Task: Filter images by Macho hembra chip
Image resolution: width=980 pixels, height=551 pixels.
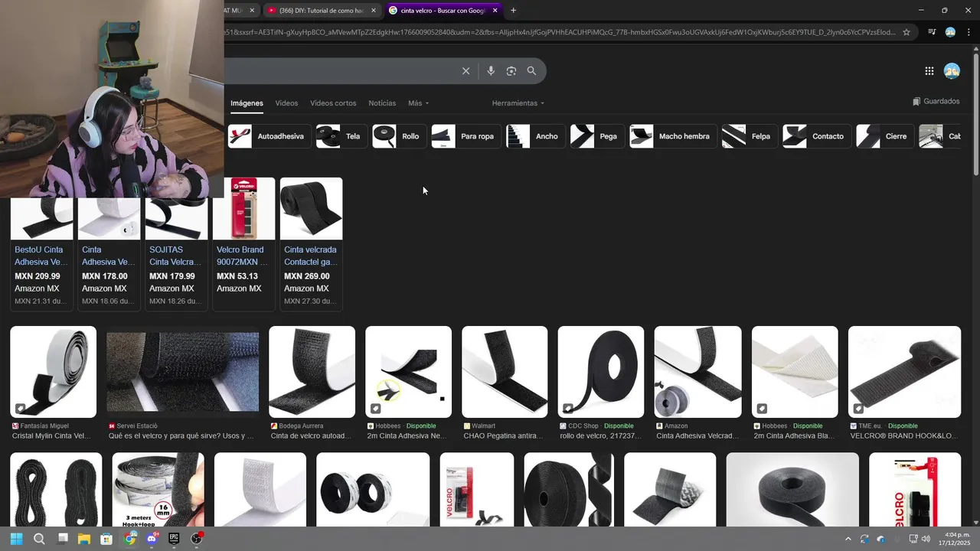Action: [x=673, y=136]
